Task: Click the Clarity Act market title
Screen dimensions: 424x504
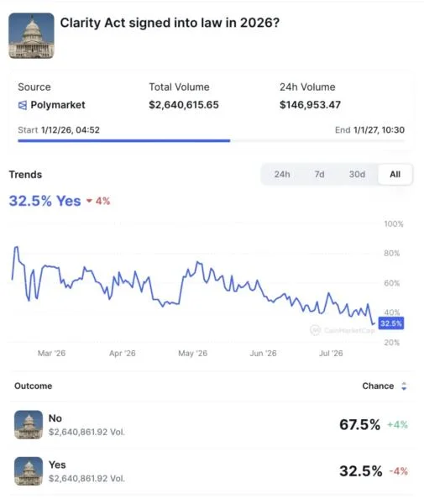Action: point(170,23)
